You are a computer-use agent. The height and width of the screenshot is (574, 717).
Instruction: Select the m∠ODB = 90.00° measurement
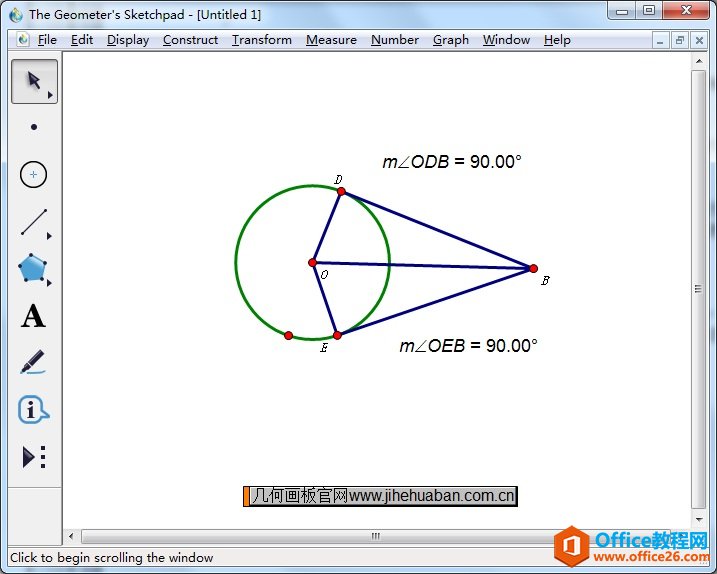coord(452,161)
